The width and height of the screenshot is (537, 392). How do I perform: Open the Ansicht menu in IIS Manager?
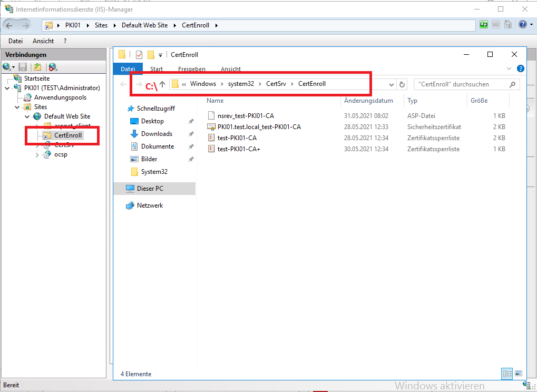click(x=43, y=41)
